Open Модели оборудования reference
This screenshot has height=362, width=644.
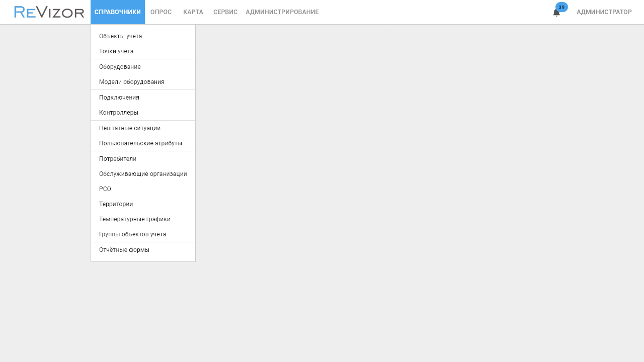(143, 82)
